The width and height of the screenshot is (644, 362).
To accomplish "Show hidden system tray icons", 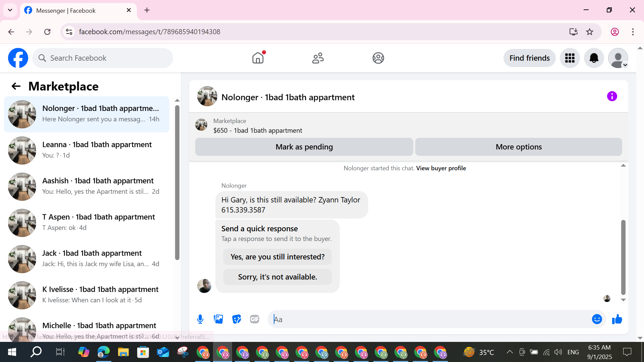I will click(509, 352).
